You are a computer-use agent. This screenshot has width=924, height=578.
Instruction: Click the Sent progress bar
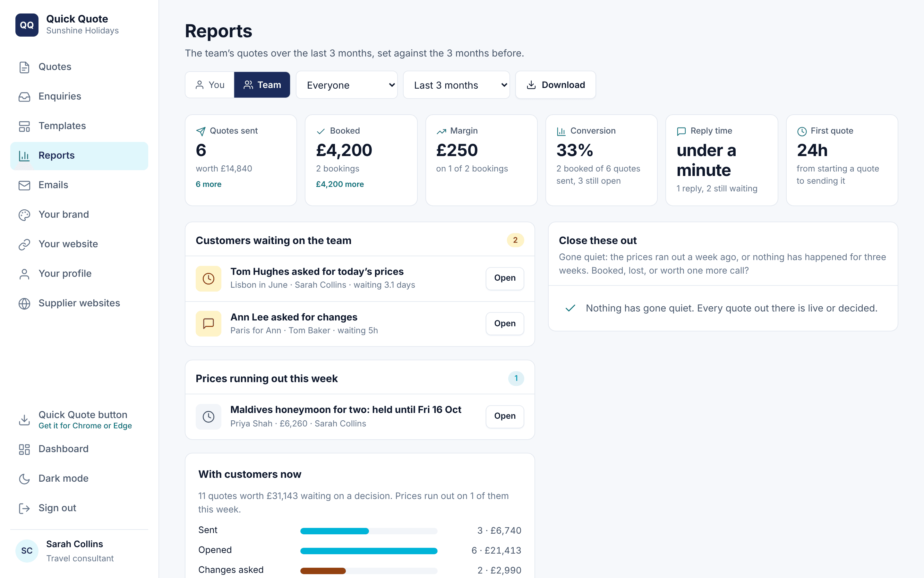[369, 531]
